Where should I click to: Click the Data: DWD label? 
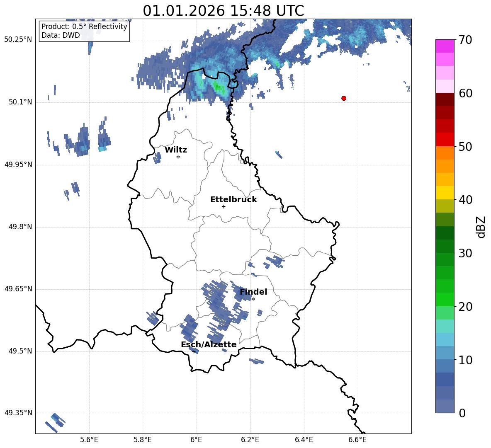coord(61,35)
